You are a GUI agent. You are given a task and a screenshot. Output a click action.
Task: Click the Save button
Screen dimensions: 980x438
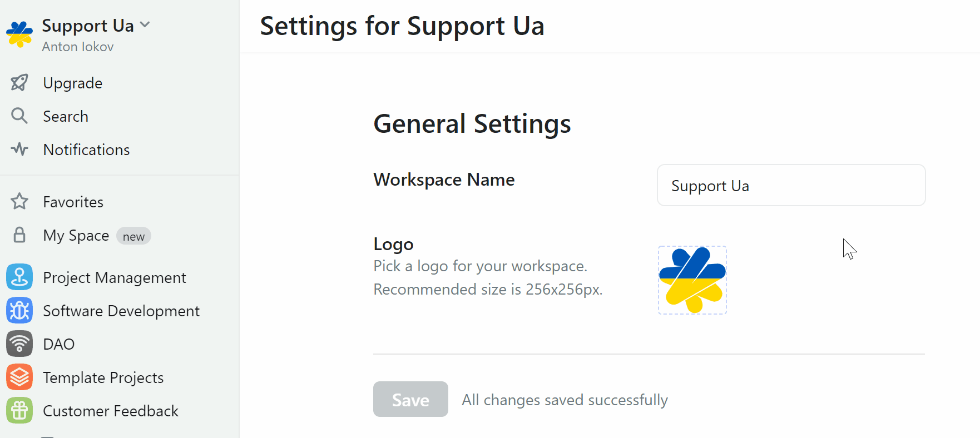point(410,399)
